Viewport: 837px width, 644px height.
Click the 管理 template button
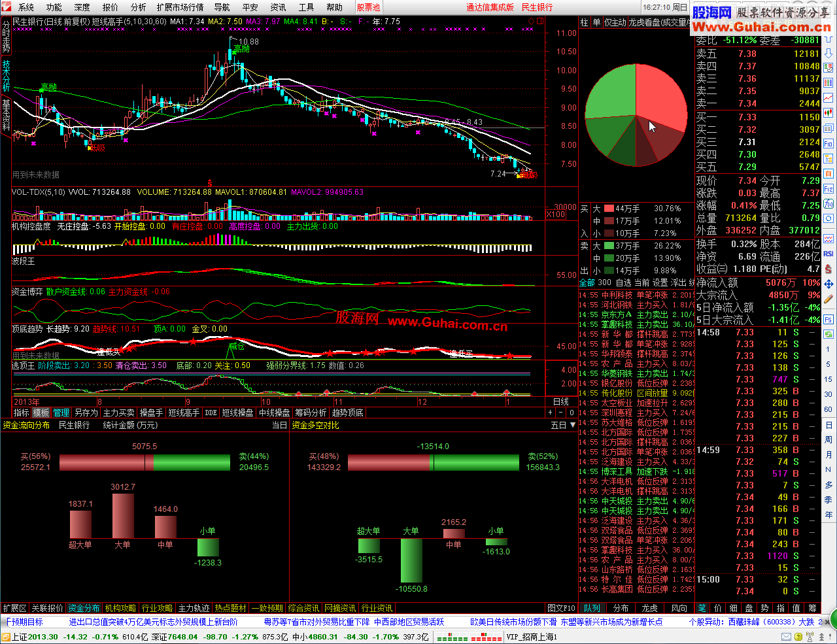coord(61,413)
